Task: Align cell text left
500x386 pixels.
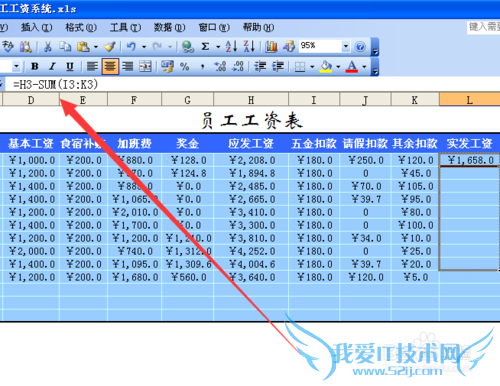Action: [92, 67]
